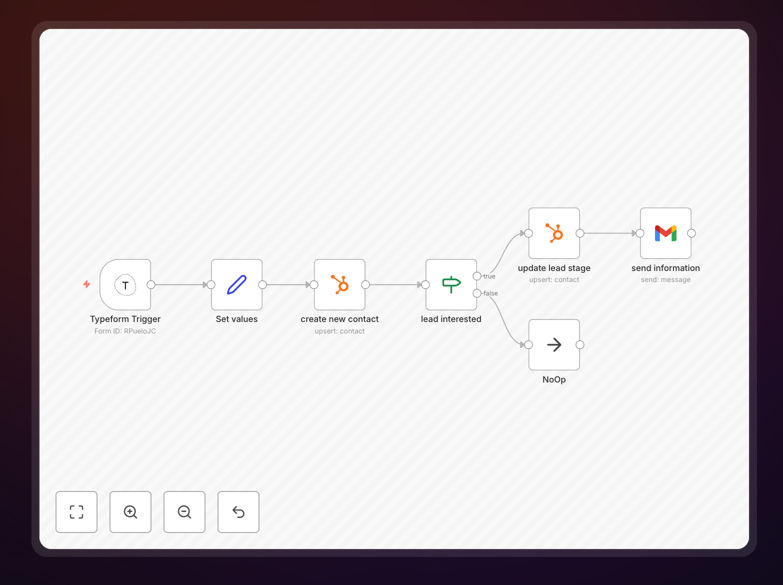Click the 'create new contact' label
Screen dimensions: 783x585
[x=340, y=319]
